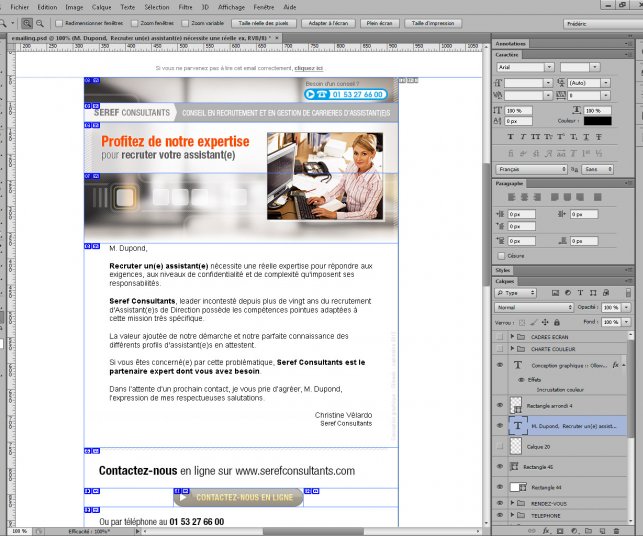This screenshot has height=536, width=643.
Task: Hide the Rectangle arrondi 4 layer
Action: pyautogui.click(x=500, y=405)
